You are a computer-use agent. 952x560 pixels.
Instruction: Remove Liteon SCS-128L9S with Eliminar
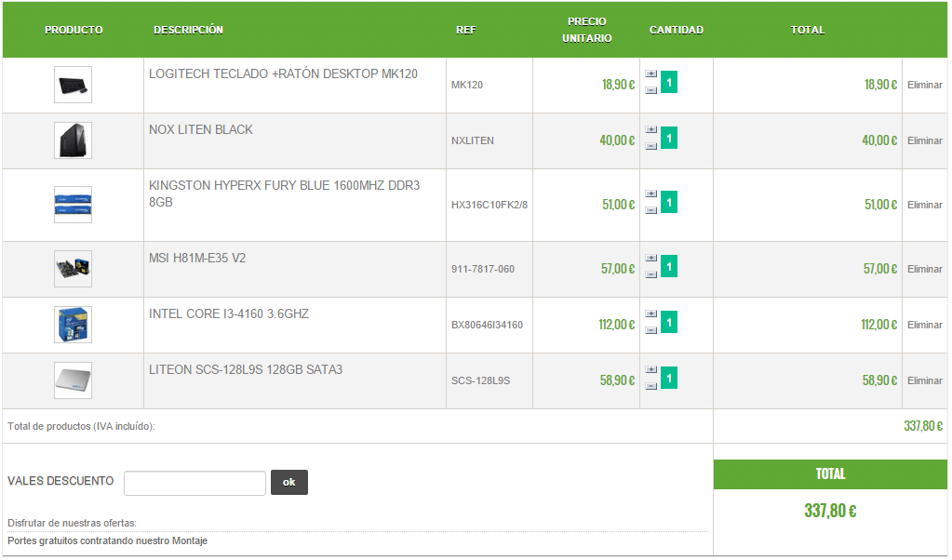pos(925,381)
